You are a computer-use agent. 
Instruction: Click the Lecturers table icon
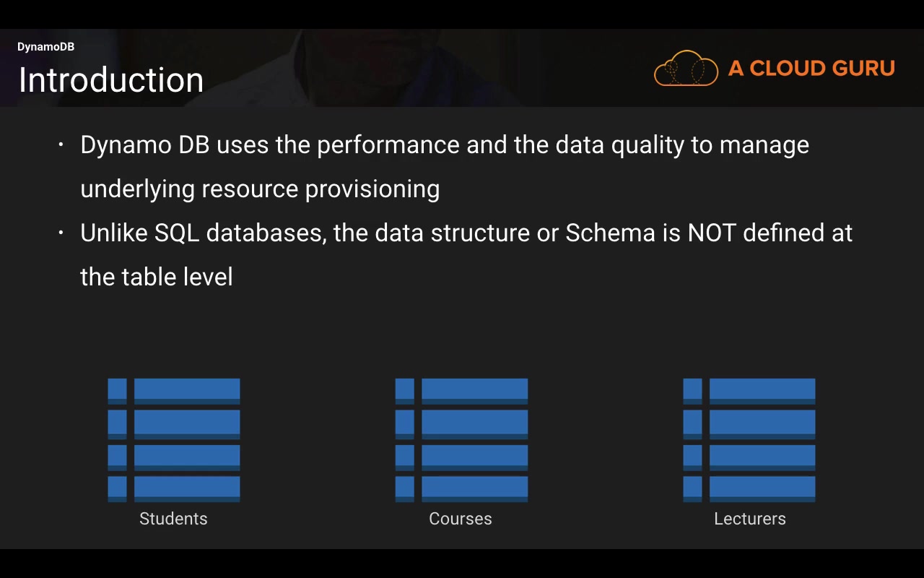pyautogui.click(x=749, y=439)
